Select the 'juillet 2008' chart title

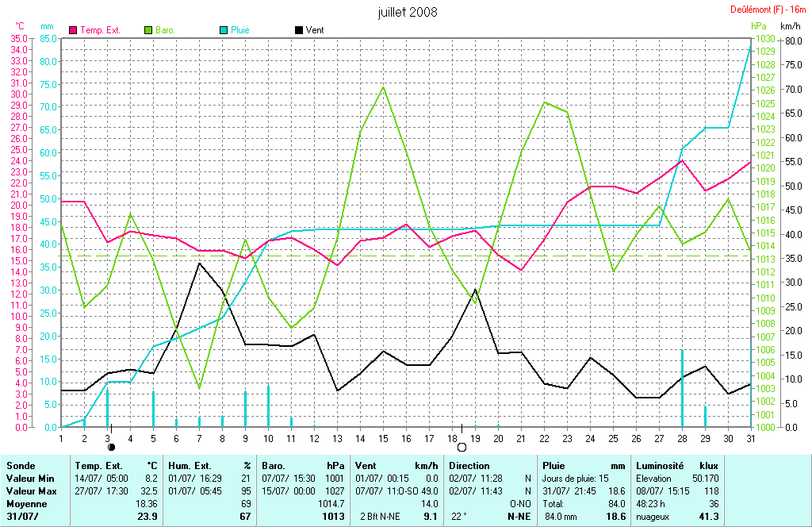click(408, 12)
